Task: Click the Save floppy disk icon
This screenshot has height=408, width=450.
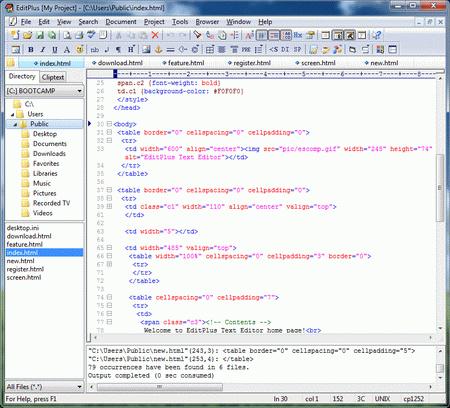Action: click(x=40, y=35)
